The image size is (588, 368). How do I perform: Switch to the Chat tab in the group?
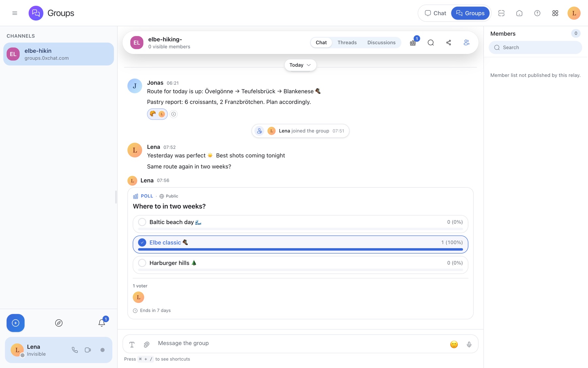coord(321,43)
